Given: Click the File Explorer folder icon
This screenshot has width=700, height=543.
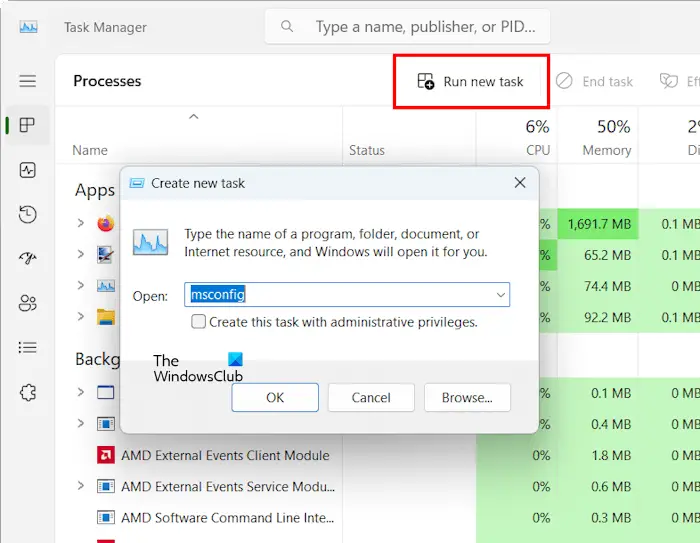Looking at the screenshot, I should pos(106,317).
